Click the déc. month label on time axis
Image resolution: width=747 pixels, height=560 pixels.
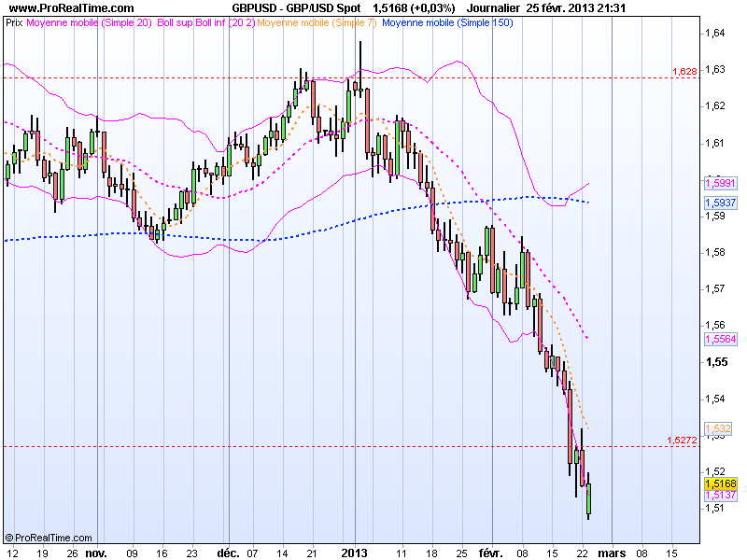(228, 553)
